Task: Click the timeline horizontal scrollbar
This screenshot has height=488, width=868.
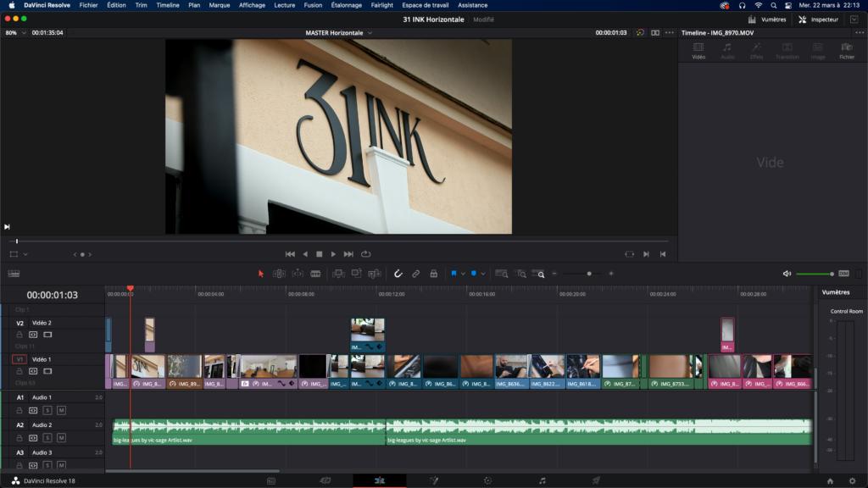Action: [192, 471]
